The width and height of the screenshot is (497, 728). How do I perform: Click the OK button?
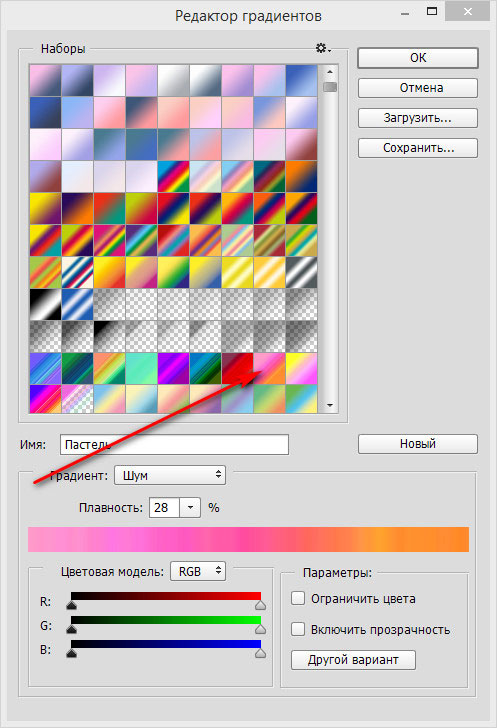(418, 58)
